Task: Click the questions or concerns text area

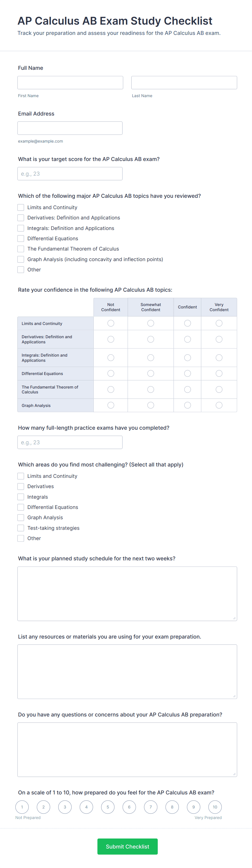Action: [x=127, y=750]
